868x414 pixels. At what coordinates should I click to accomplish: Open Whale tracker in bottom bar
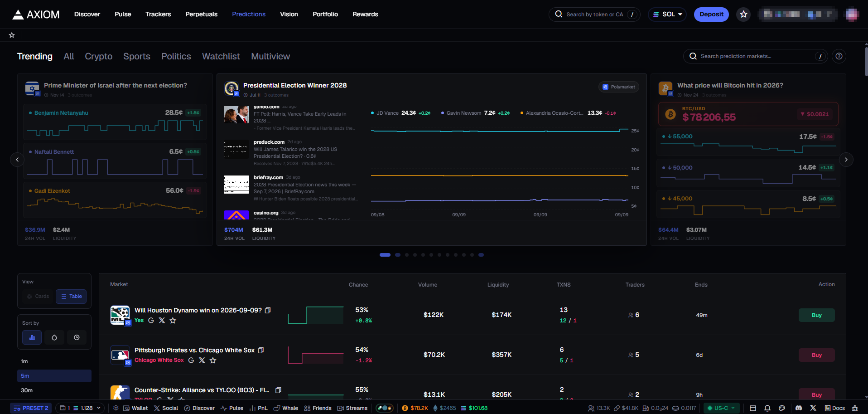286,408
